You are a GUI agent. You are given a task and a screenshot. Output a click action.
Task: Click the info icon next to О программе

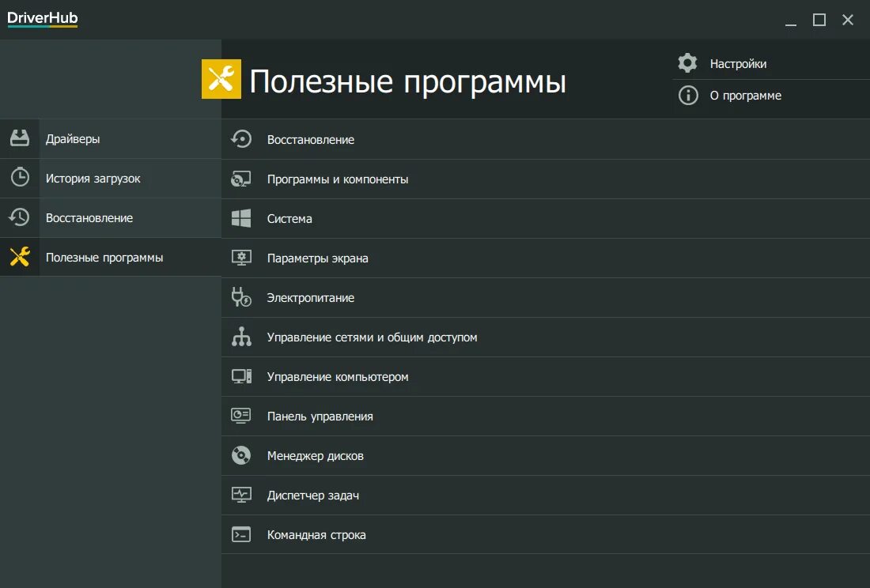pyautogui.click(x=687, y=96)
